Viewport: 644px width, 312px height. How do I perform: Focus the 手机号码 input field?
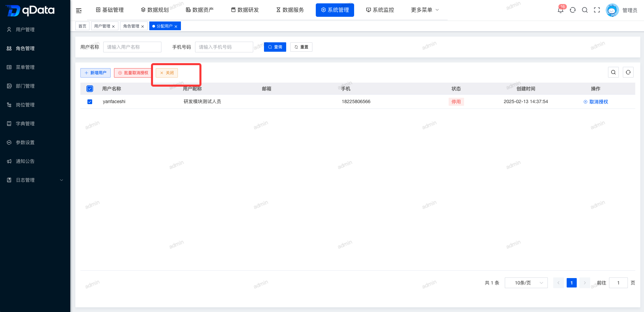click(x=224, y=47)
